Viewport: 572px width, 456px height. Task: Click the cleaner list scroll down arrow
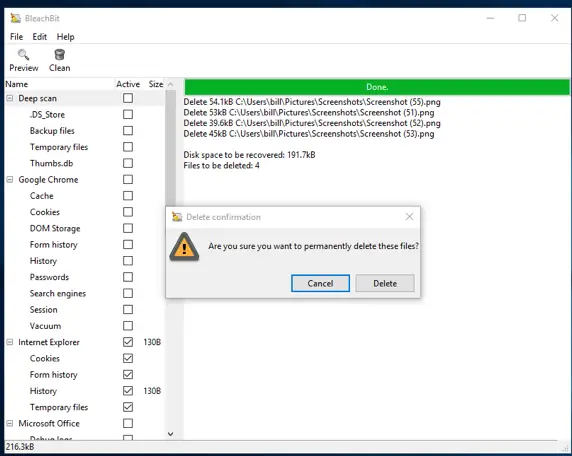point(170,434)
